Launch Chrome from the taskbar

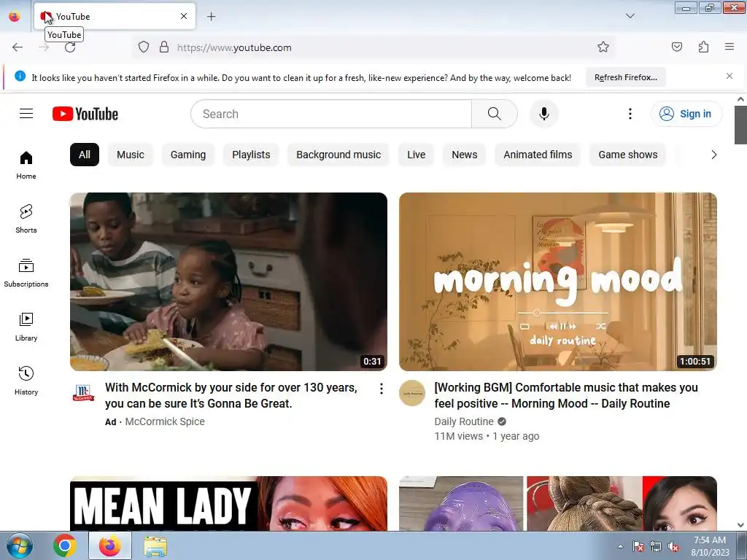pos(65,545)
